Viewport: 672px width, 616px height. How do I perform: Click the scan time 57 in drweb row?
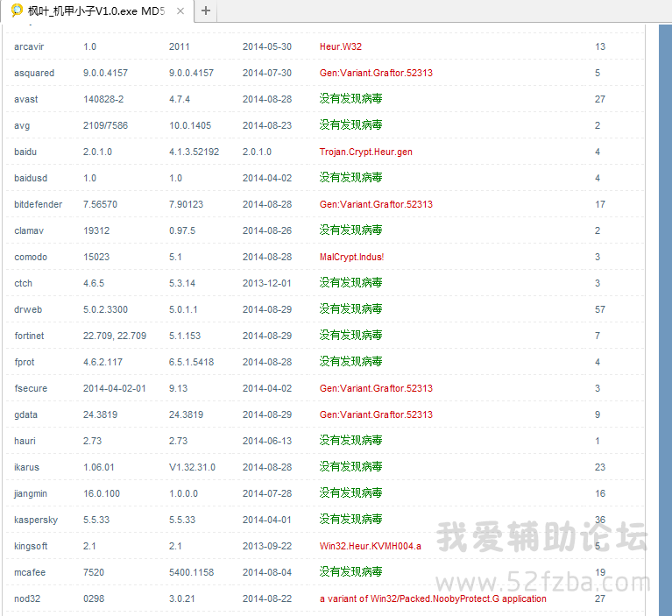(600, 309)
